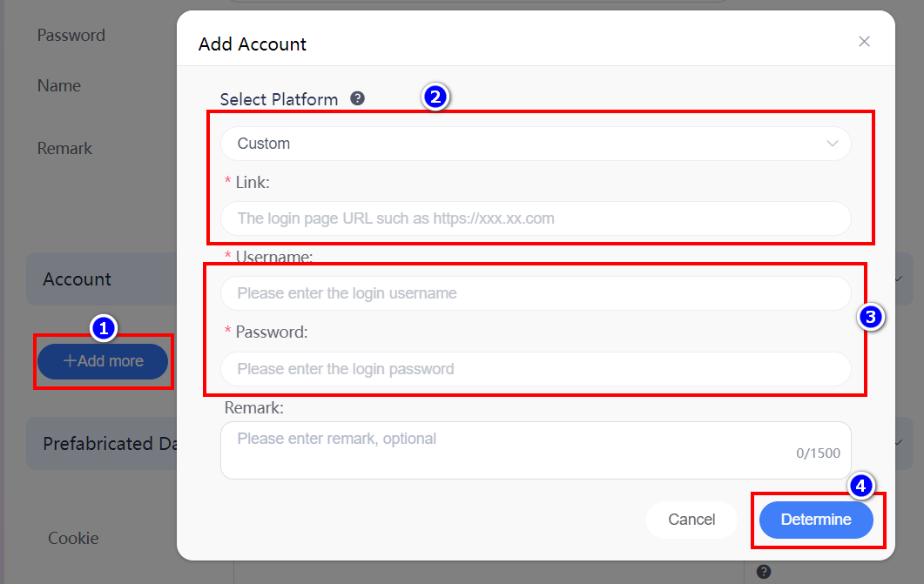Toggle the chevron at the Account section's right edge

(x=899, y=279)
